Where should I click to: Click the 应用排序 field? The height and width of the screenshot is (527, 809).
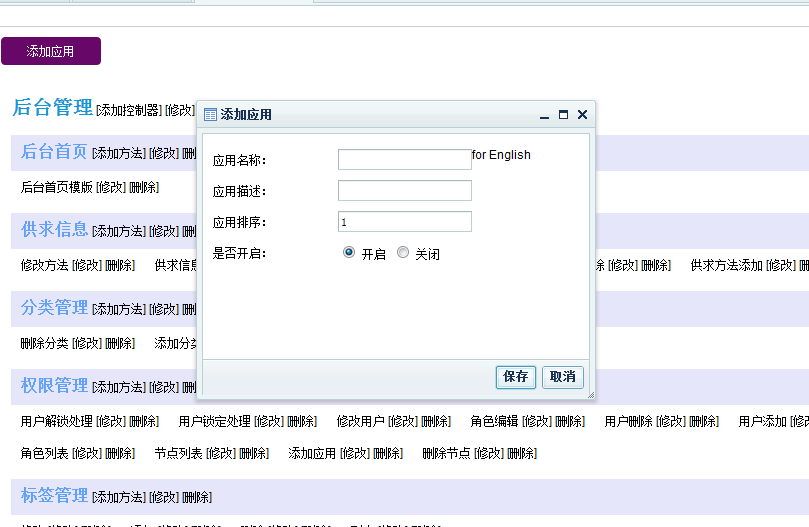(x=404, y=222)
